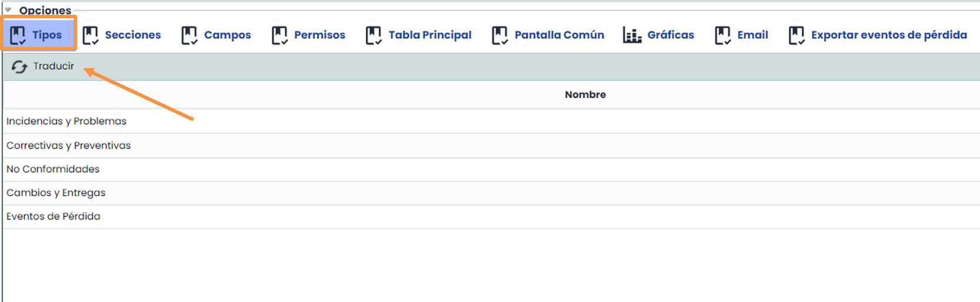The height and width of the screenshot is (302, 980).
Task: Collapse the Opciones section triangle
Action: tap(8, 10)
